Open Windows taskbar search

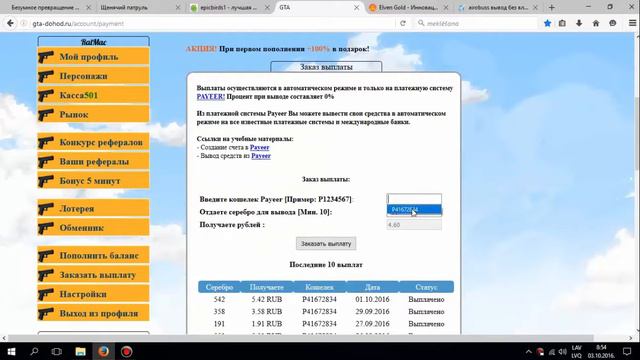point(34,351)
